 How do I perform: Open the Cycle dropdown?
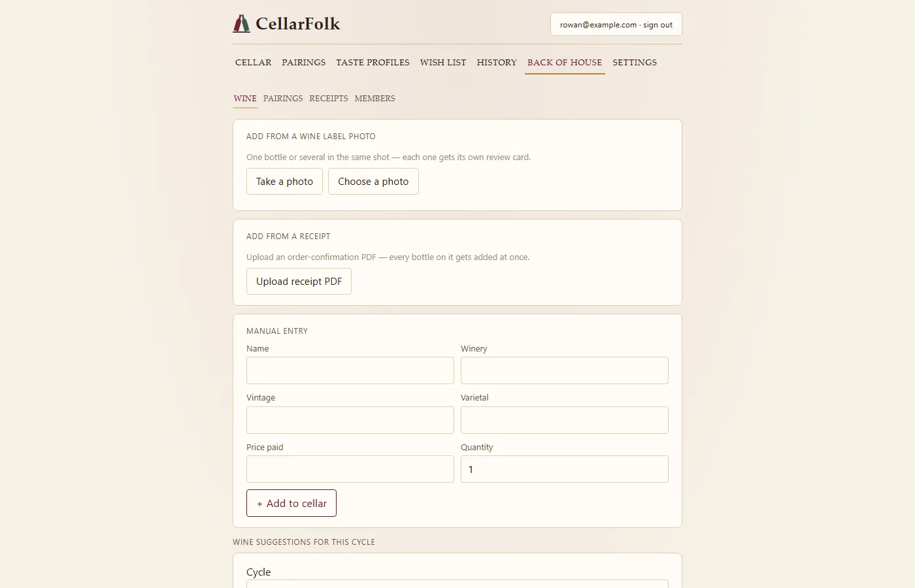click(x=457, y=583)
